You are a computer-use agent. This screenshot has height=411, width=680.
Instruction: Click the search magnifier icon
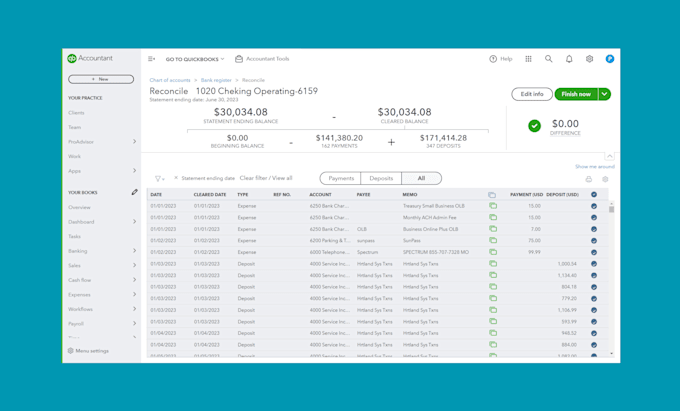(x=548, y=59)
